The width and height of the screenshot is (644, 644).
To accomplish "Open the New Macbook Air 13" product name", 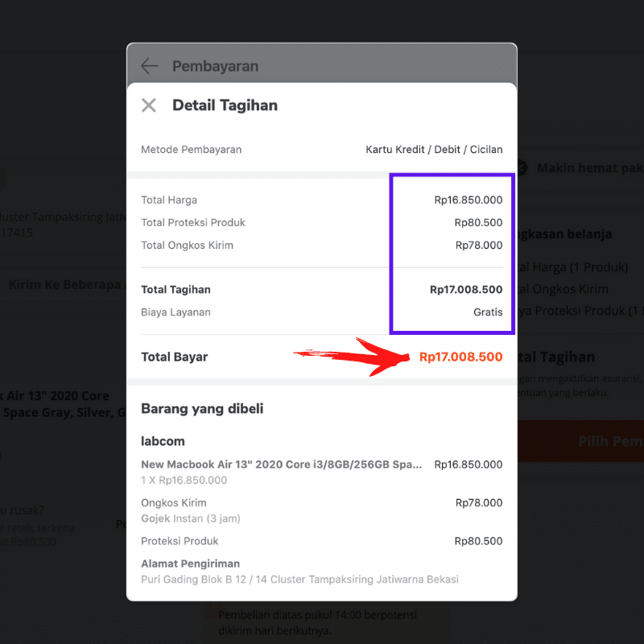I will click(x=281, y=464).
